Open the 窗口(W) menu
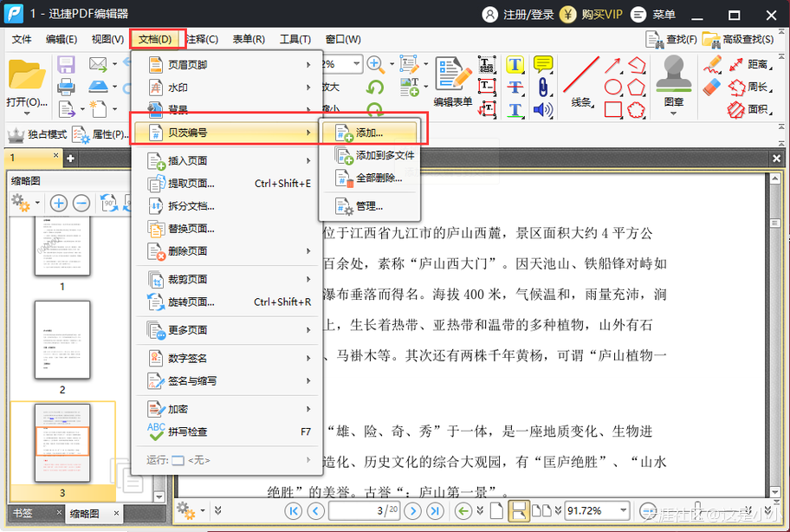The height and width of the screenshot is (532, 790). [343, 39]
